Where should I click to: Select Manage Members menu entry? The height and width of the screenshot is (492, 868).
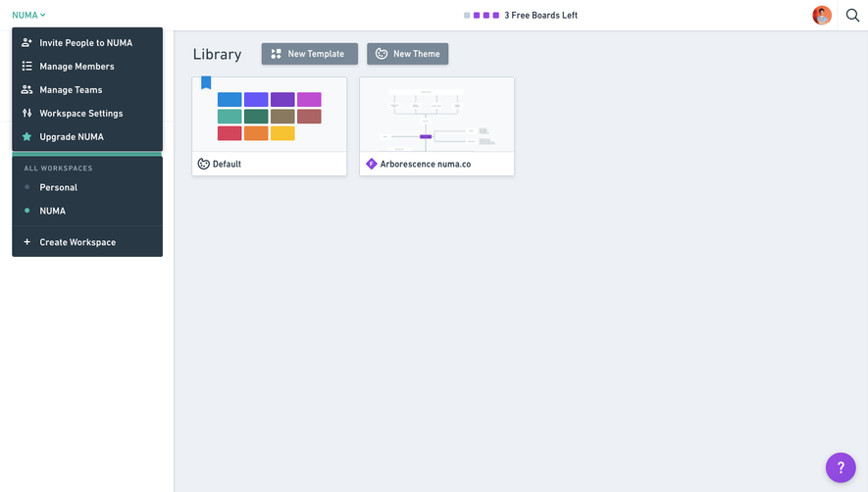point(87,67)
